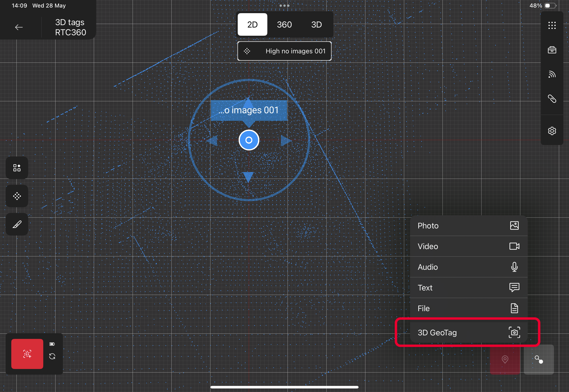
Task: Tap the layout widgets icon on left
Action: pyautogui.click(x=17, y=168)
